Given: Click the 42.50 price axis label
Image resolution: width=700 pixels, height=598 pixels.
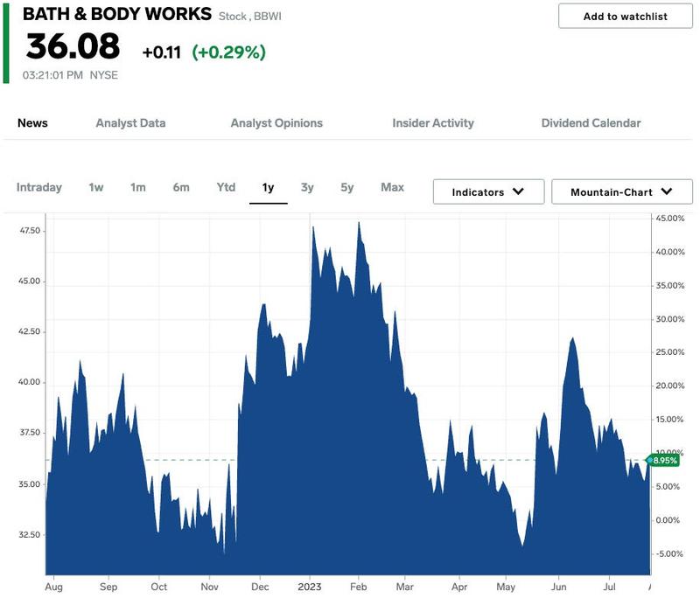Looking at the screenshot, I should [30, 331].
